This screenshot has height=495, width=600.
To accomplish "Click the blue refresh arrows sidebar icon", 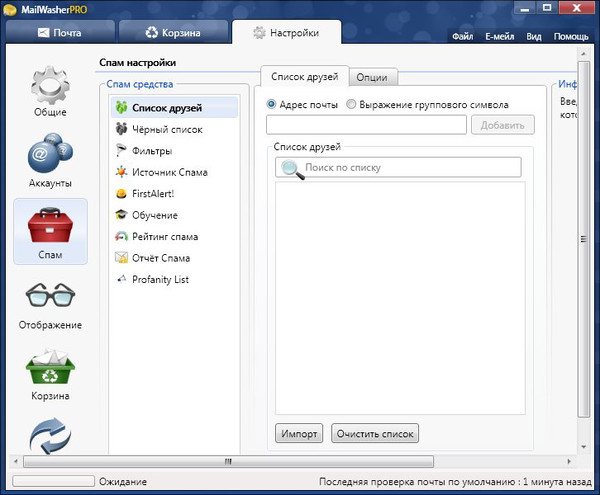I will 50,436.
